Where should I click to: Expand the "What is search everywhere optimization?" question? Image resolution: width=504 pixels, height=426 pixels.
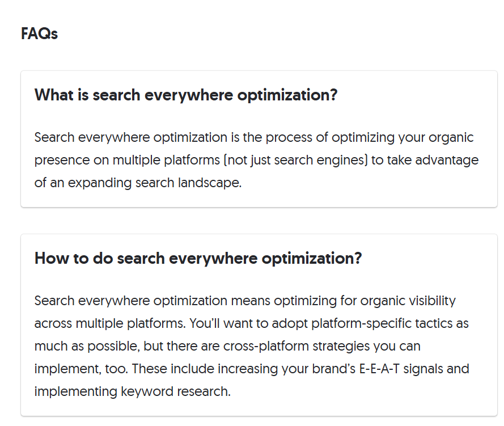point(186,95)
